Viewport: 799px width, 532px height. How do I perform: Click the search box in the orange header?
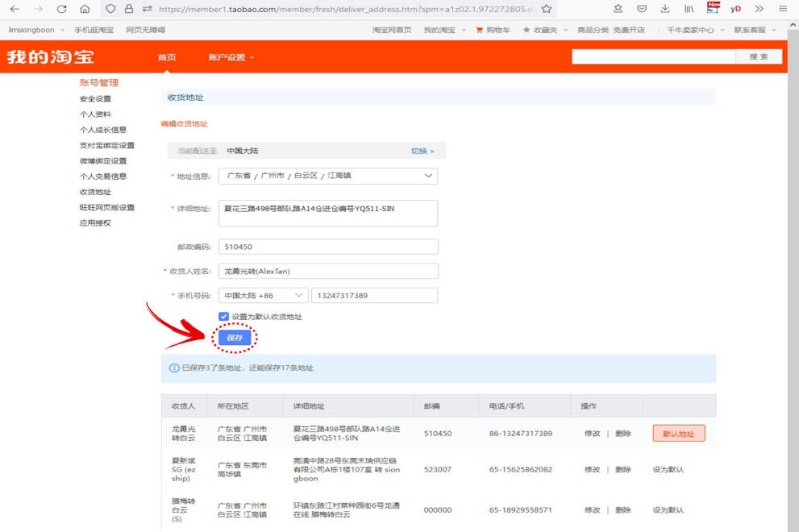(x=654, y=56)
